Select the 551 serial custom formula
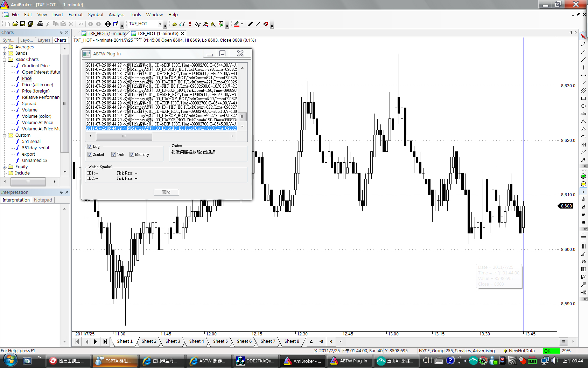This screenshot has width=588, height=368. coord(31,142)
